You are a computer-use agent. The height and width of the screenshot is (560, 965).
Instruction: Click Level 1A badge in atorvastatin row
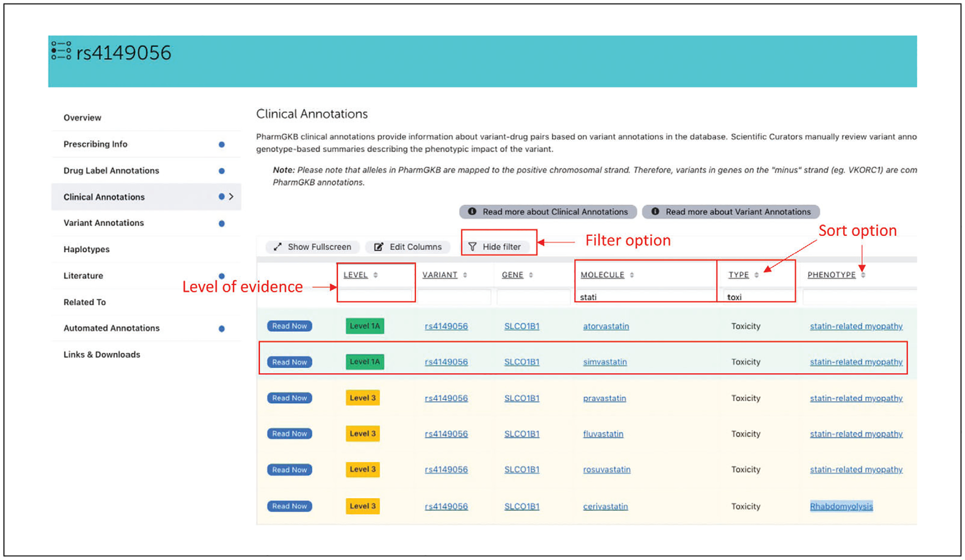click(x=365, y=326)
